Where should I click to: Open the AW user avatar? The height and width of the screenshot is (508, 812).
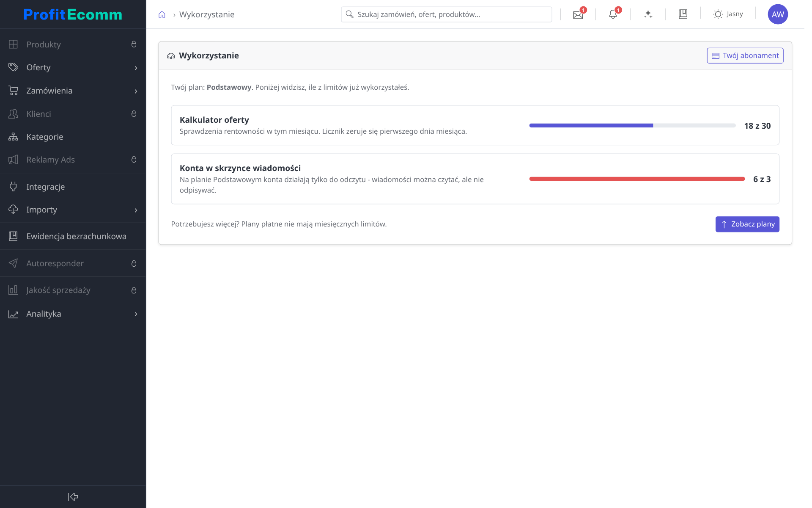[778, 14]
